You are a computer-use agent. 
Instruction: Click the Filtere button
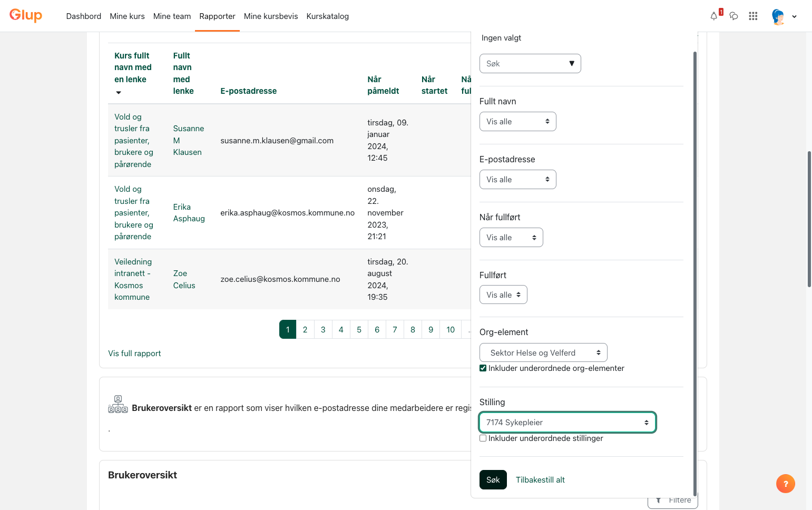pos(673,500)
